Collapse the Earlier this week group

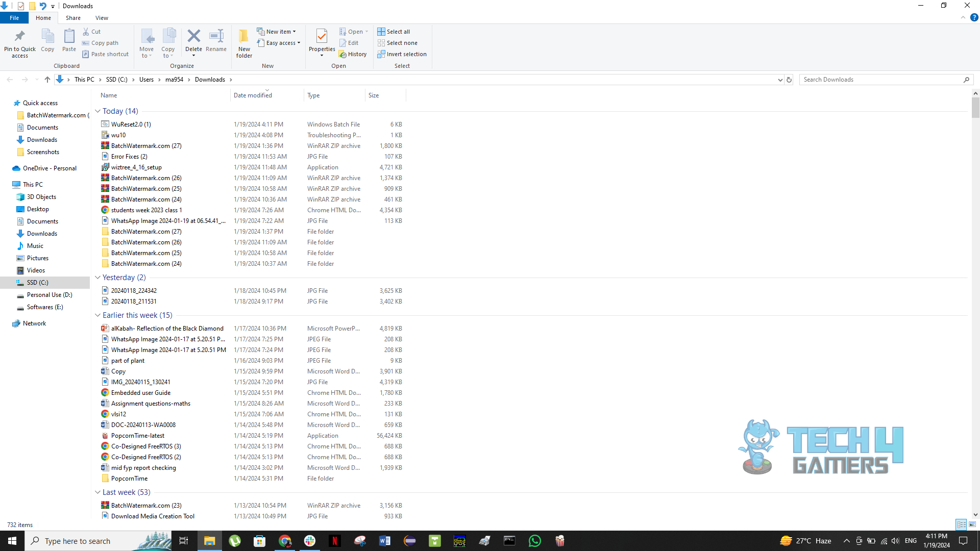coord(97,315)
